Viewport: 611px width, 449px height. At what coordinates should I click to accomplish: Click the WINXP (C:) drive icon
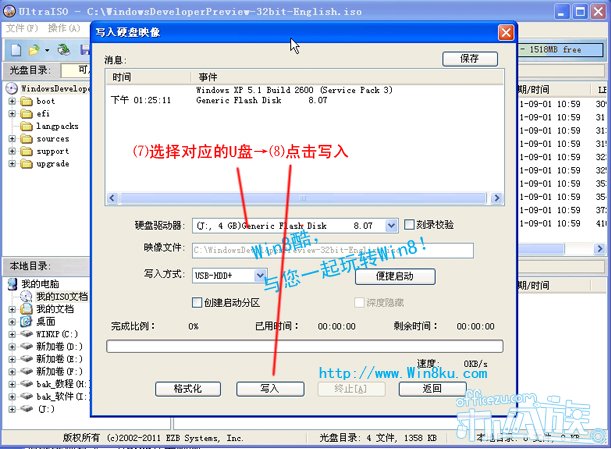coord(26,334)
